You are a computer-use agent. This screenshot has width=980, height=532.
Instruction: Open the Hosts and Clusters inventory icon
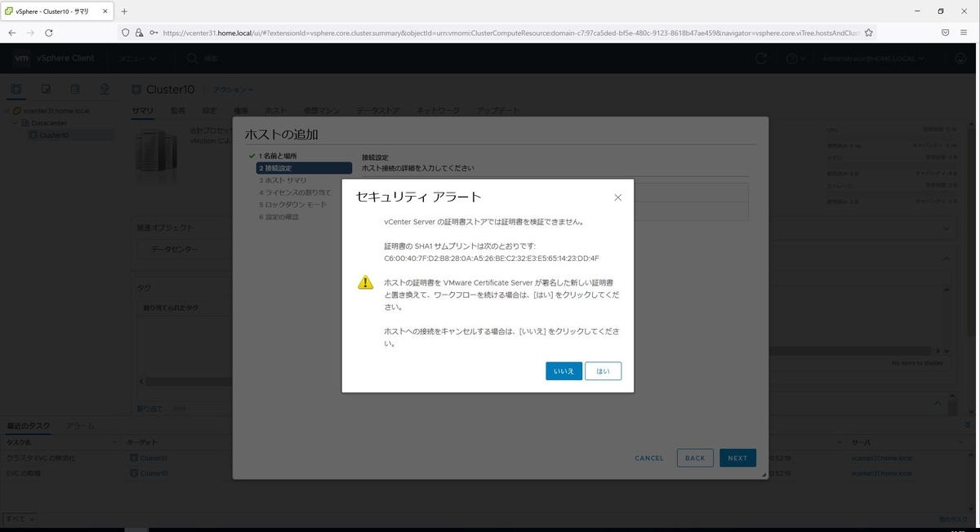(x=16, y=90)
